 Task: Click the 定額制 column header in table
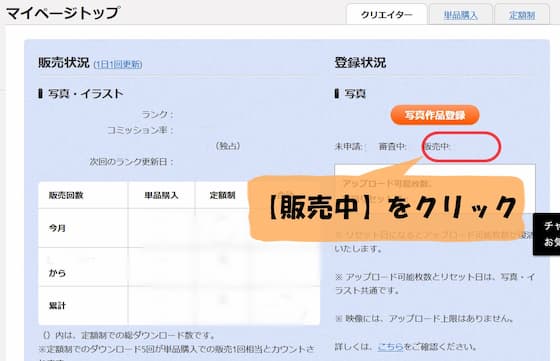tap(222, 195)
